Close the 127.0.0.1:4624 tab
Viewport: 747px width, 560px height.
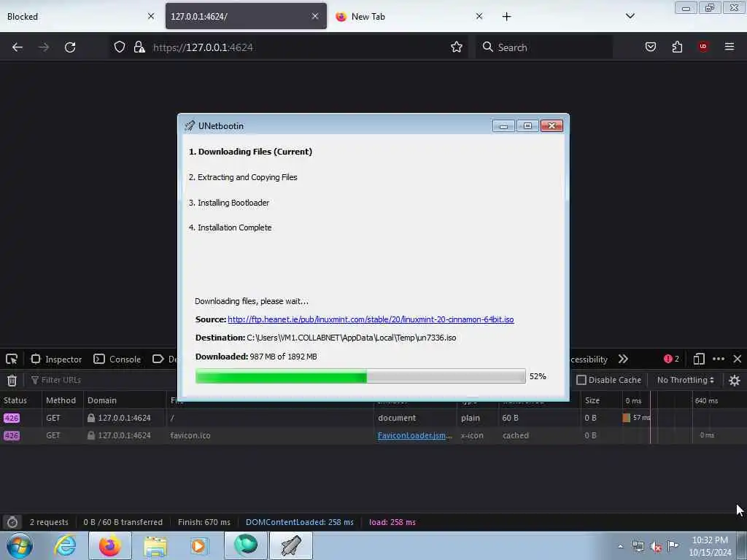315,16
